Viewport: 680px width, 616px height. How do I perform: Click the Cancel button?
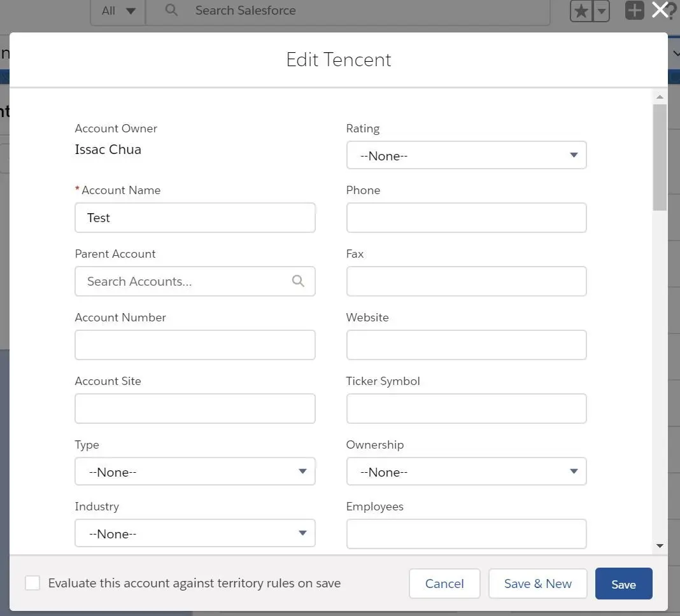[444, 584]
